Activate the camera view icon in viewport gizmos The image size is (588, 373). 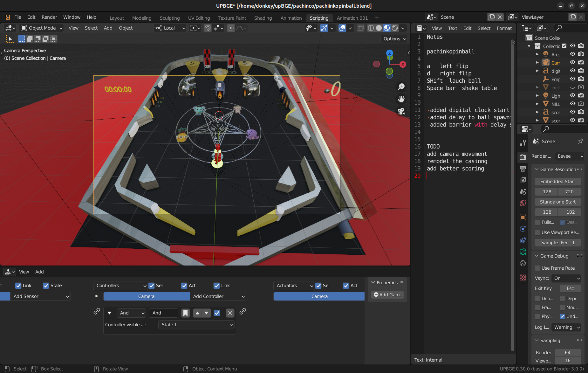click(x=401, y=111)
